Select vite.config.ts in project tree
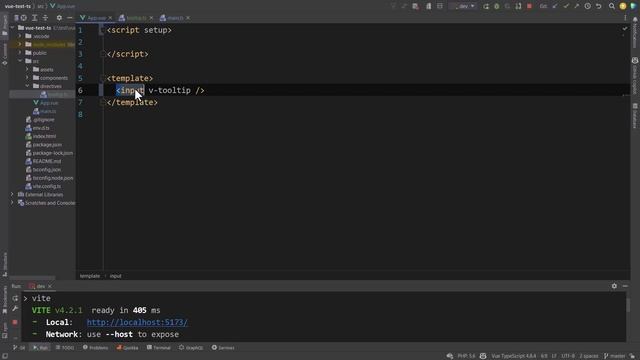This screenshot has height=360, width=640. (x=43, y=186)
